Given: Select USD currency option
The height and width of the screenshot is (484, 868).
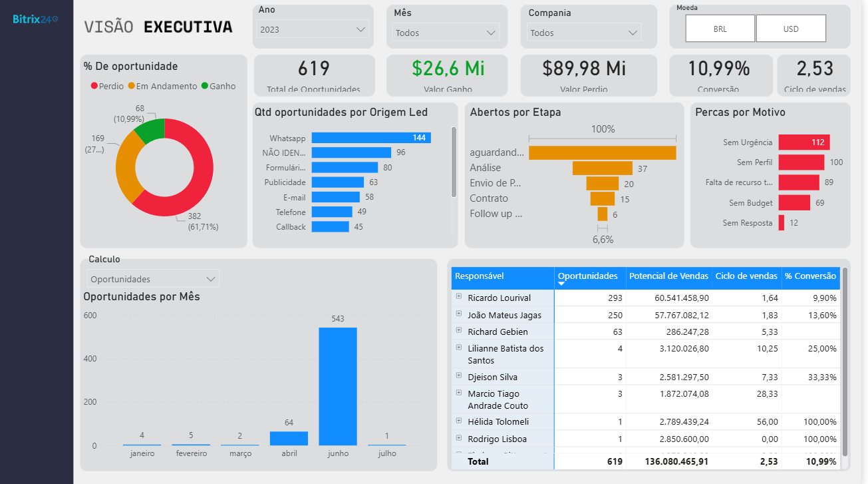Looking at the screenshot, I should pyautogui.click(x=791, y=29).
